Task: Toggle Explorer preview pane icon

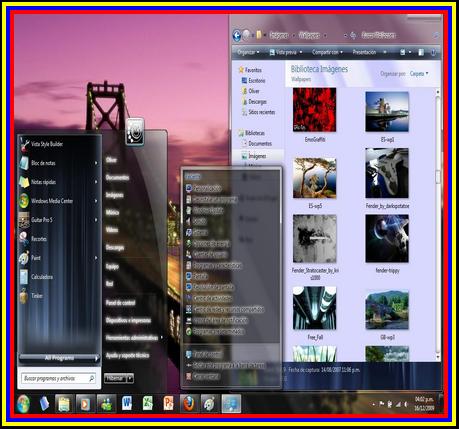Action: coord(421,52)
